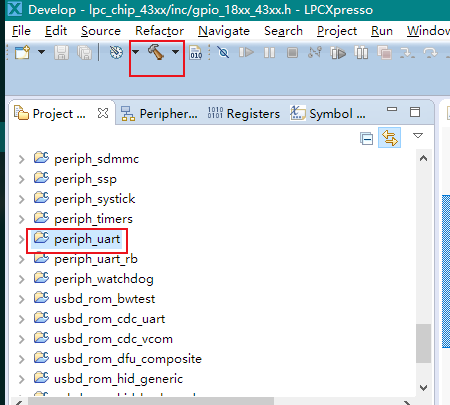Select the usbd_rom_hid_generic project
This screenshot has width=450, height=405.
point(118,379)
